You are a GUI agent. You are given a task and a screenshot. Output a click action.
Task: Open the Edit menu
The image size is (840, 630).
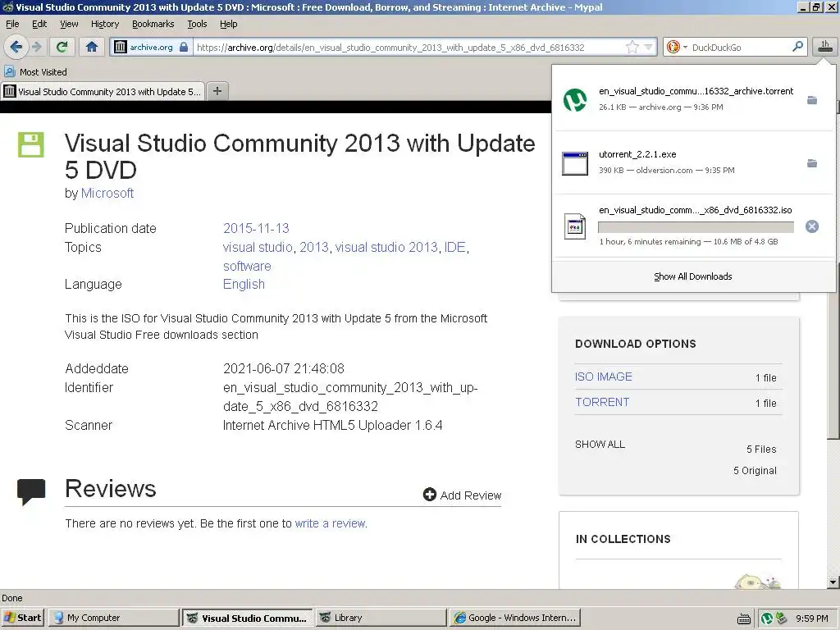tap(39, 24)
